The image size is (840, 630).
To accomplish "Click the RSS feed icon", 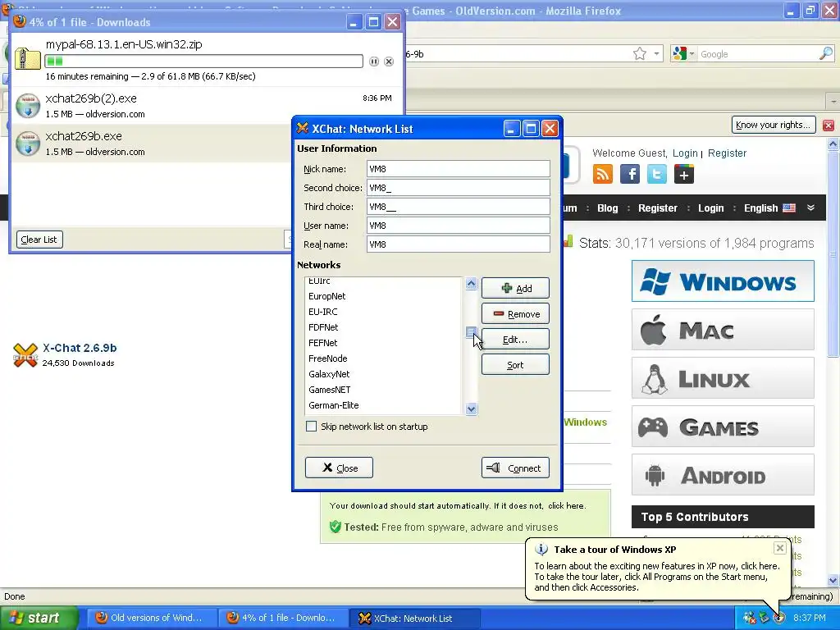I will 603,174.
